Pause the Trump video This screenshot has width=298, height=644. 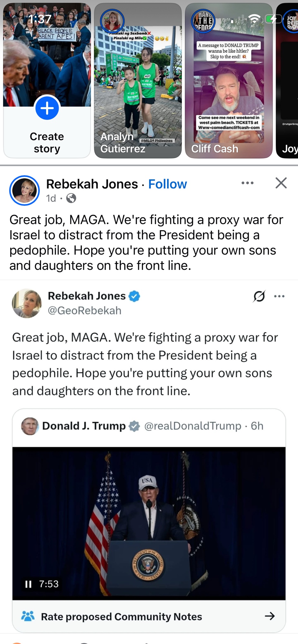[28, 584]
